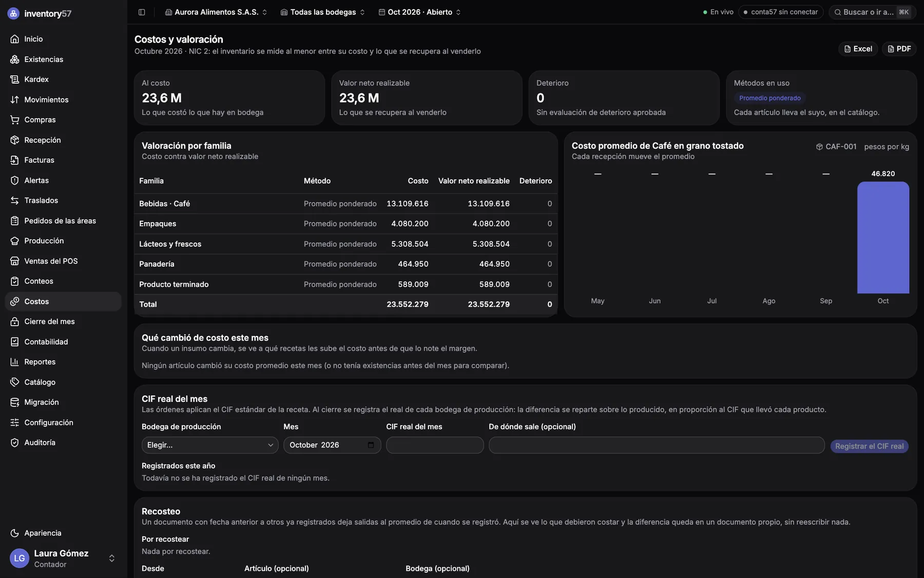The height and width of the screenshot is (578, 924).
Task: Click the Contabilidad checkbox icon
Action: pyautogui.click(x=14, y=342)
